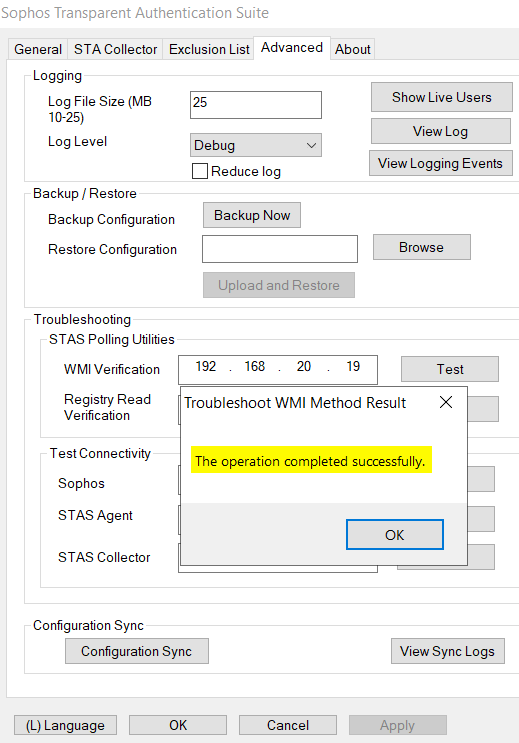Enable the Reduce log checkbox
The width and height of the screenshot is (519, 743).
[200, 171]
